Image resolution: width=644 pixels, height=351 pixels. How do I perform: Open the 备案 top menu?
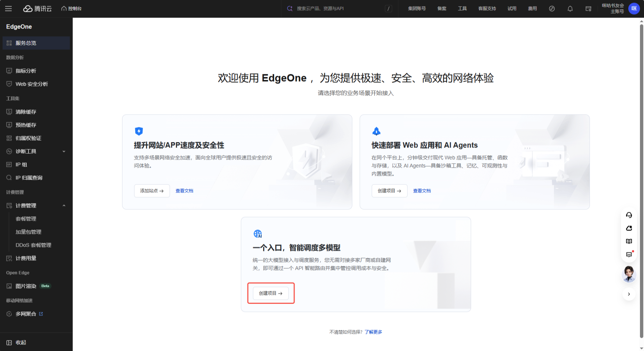442,8
